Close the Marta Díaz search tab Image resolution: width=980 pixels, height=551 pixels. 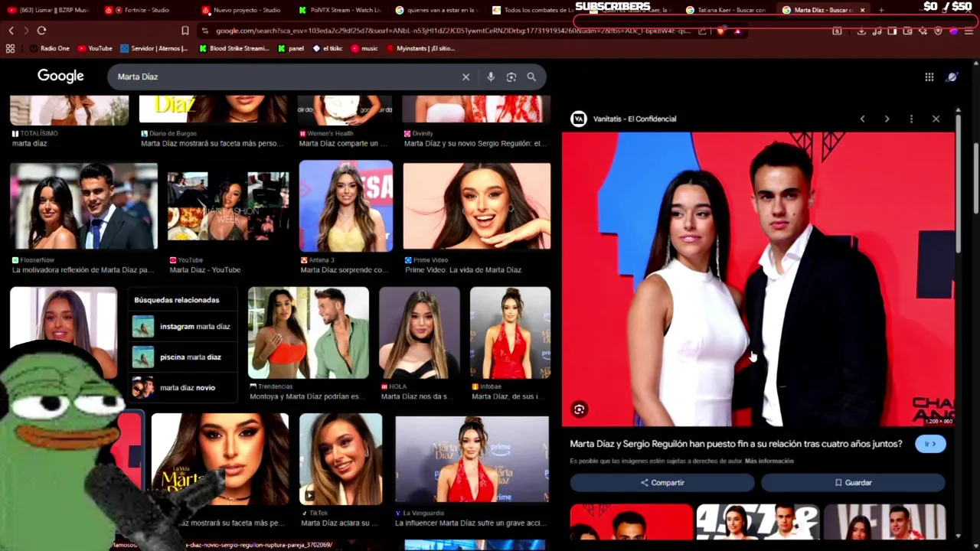point(863,10)
